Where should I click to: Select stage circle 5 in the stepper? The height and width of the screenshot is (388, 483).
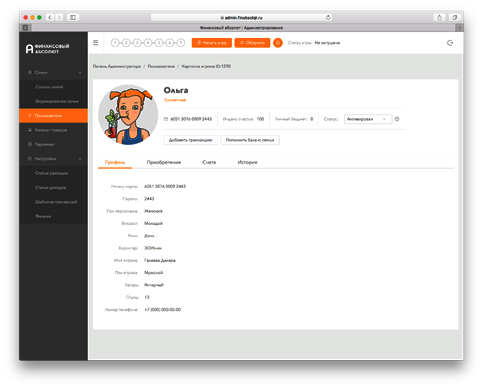[159, 43]
